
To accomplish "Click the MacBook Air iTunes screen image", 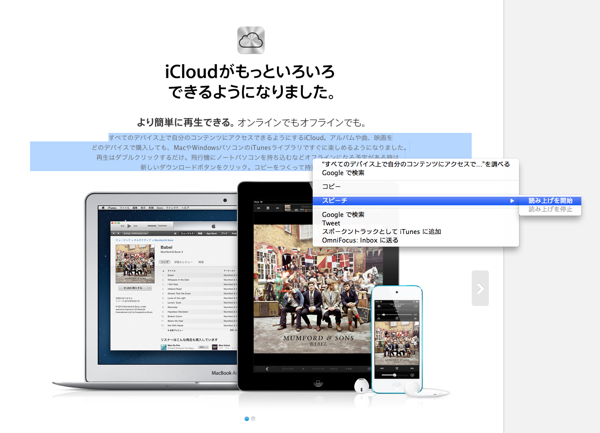I will point(167,285).
